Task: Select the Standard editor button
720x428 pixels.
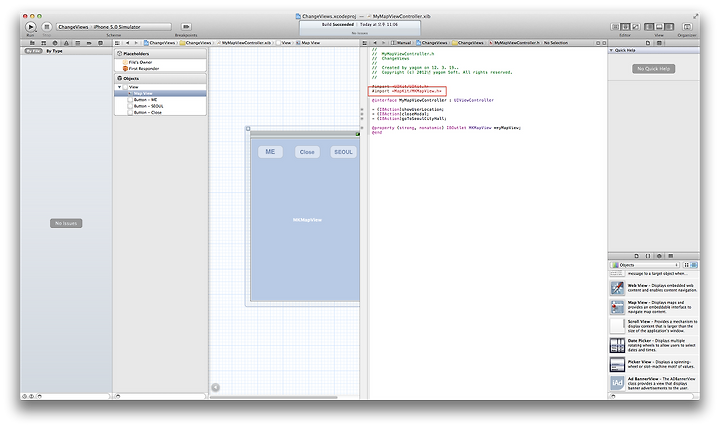Action: tap(615, 27)
